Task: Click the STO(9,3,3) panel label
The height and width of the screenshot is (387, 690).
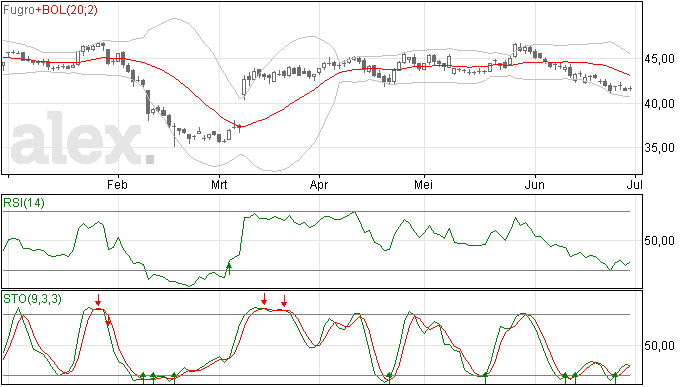Action: pyautogui.click(x=32, y=299)
